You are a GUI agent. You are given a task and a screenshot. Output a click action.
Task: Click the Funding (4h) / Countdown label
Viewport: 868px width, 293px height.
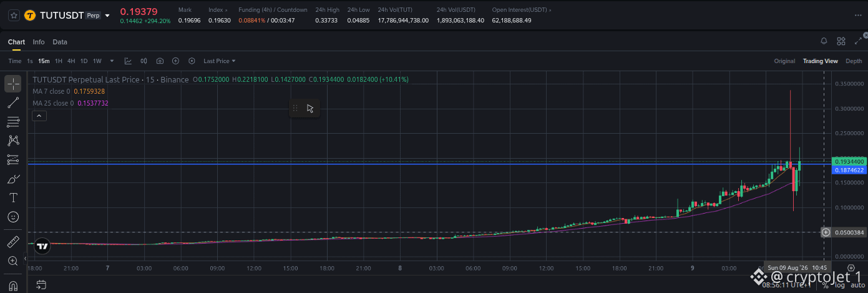click(x=273, y=10)
